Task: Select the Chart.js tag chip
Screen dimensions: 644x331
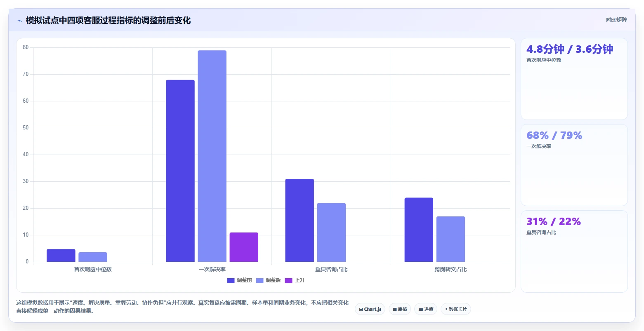Action: click(370, 309)
